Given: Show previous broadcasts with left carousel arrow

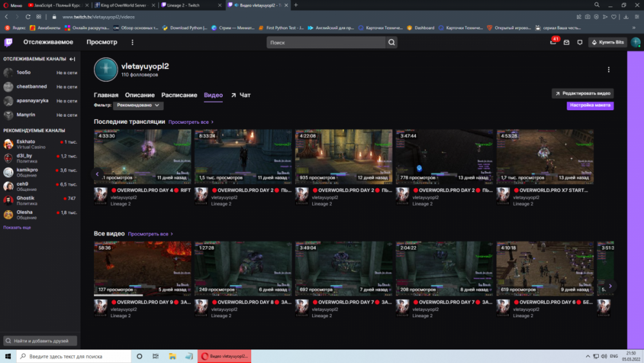Looking at the screenshot, I should (97, 174).
